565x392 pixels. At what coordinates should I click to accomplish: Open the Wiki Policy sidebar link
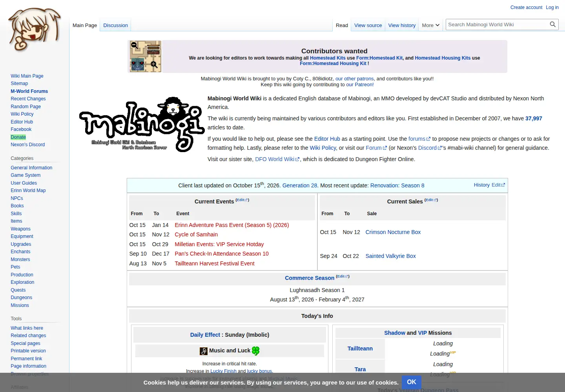(x=22, y=114)
